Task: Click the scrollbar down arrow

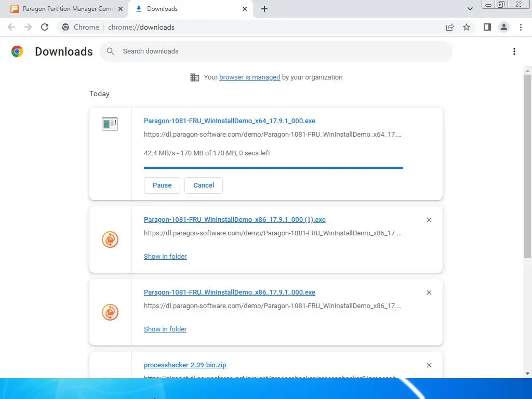Action: click(x=527, y=374)
